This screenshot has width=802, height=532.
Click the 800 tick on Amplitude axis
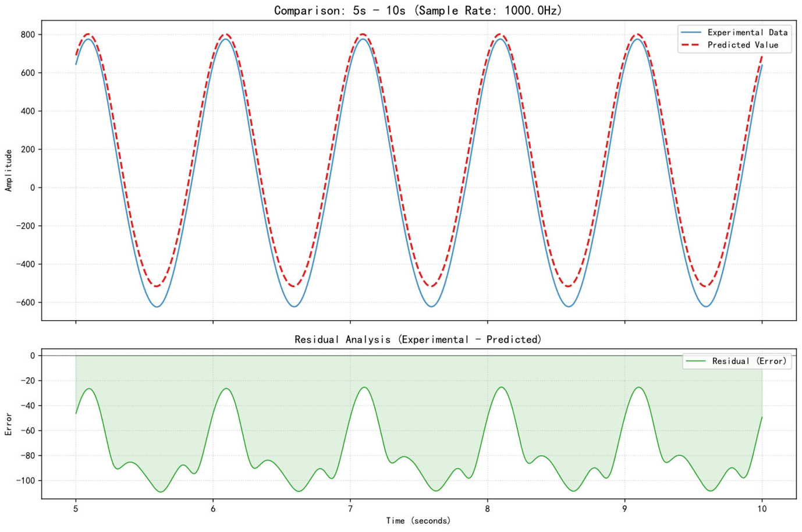(x=27, y=35)
